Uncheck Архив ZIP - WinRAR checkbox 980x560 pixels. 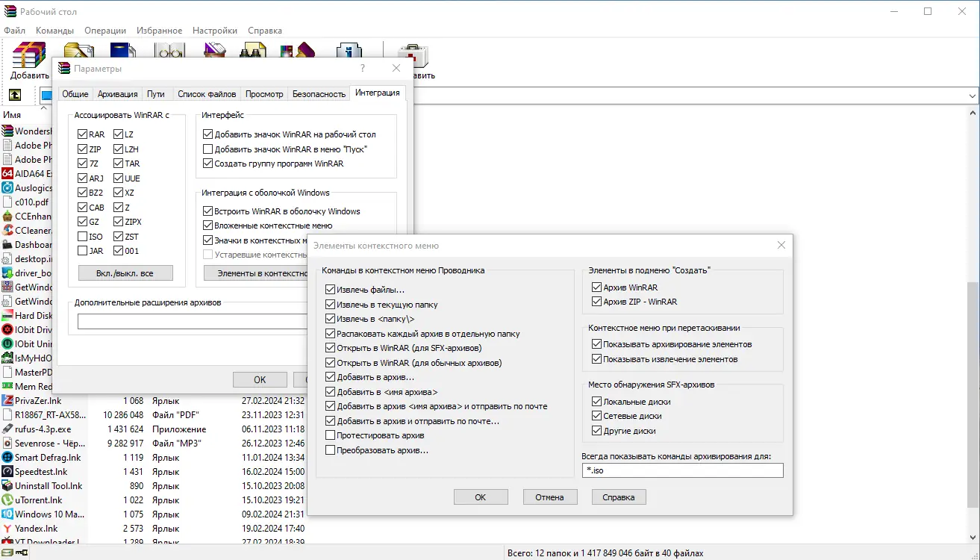click(596, 302)
